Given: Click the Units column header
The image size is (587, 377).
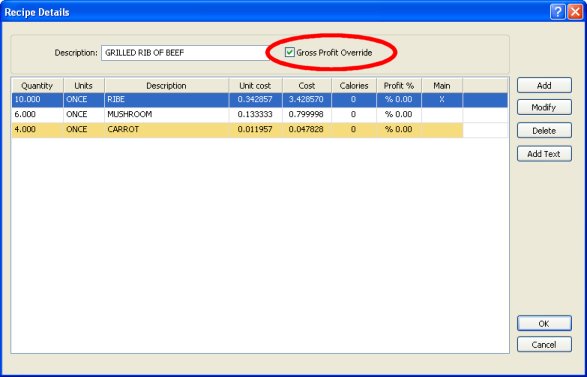Looking at the screenshot, I should point(83,86).
